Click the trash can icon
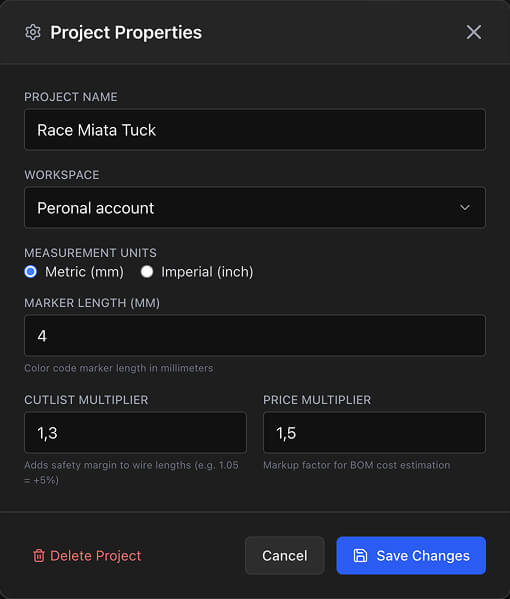This screenshot has height=599, width=510. [x=39, y=555]
